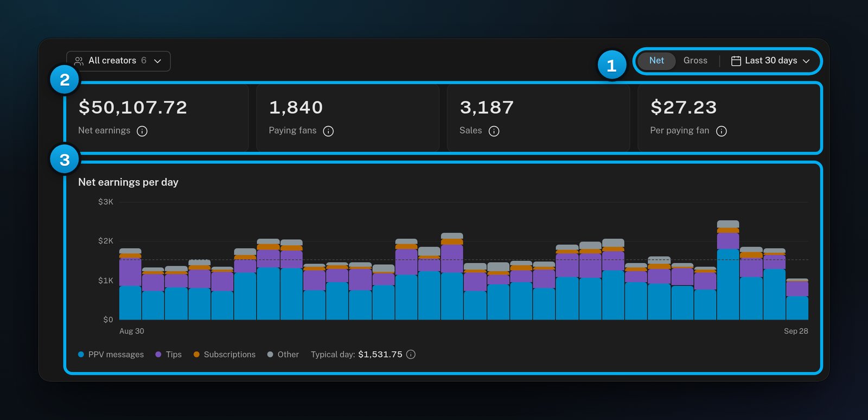Click the $1K axis label
868x420 pixels.
[106, 281]
